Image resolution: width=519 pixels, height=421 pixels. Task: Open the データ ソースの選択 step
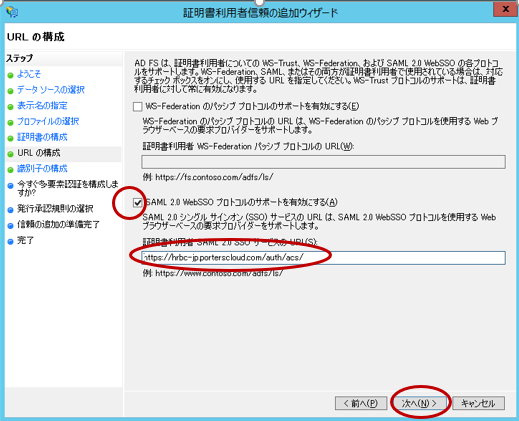tap(51, 90)
